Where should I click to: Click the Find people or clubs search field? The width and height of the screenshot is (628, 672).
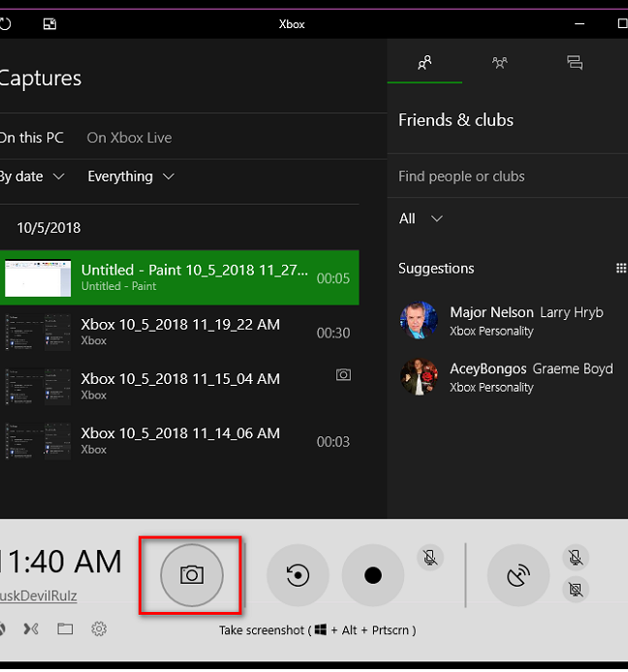(508, 176)
